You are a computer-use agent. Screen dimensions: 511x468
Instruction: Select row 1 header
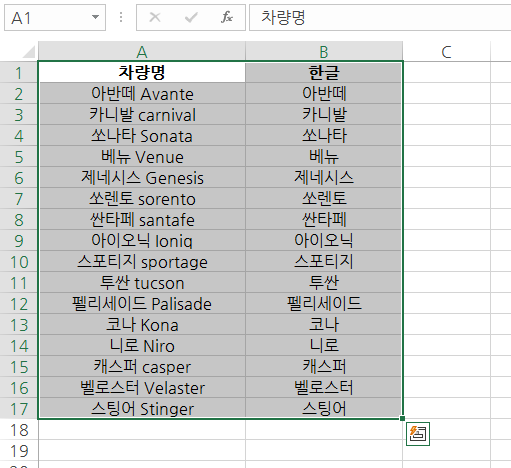[x=19, y=72]
